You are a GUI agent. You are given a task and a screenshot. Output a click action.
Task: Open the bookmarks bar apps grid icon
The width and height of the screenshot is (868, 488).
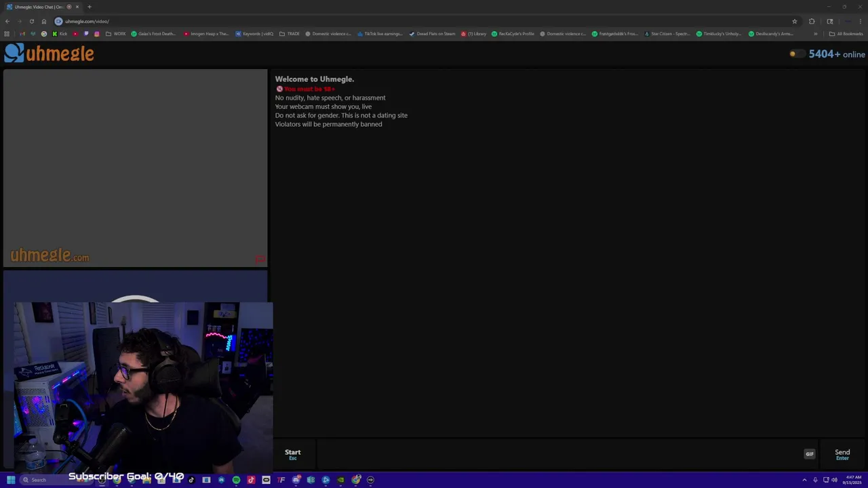pos(7,34)
